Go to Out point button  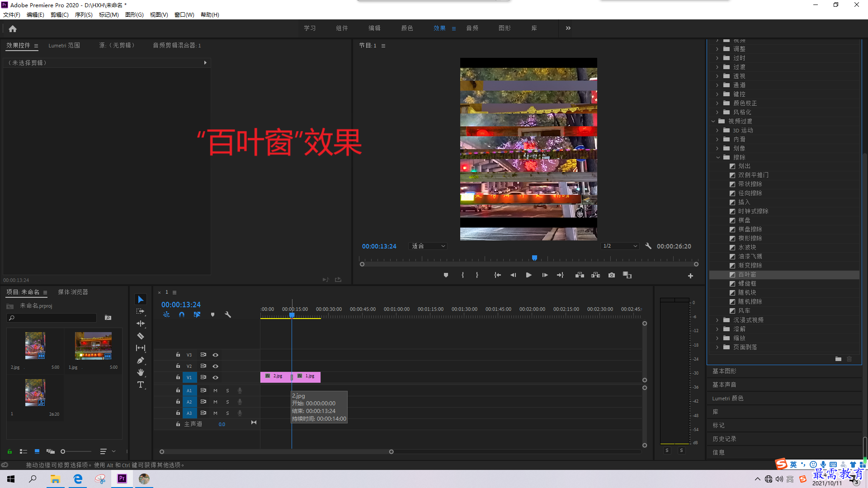tap(560, 275)
